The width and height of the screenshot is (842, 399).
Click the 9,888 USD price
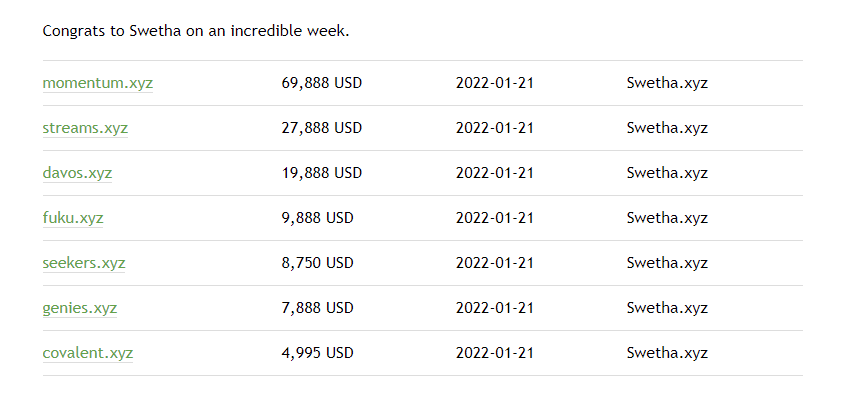(x=317, y=218)
